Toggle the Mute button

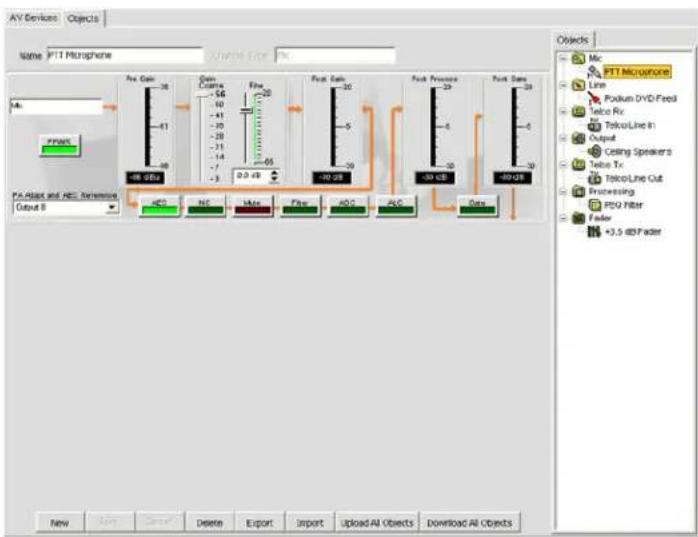252,206
